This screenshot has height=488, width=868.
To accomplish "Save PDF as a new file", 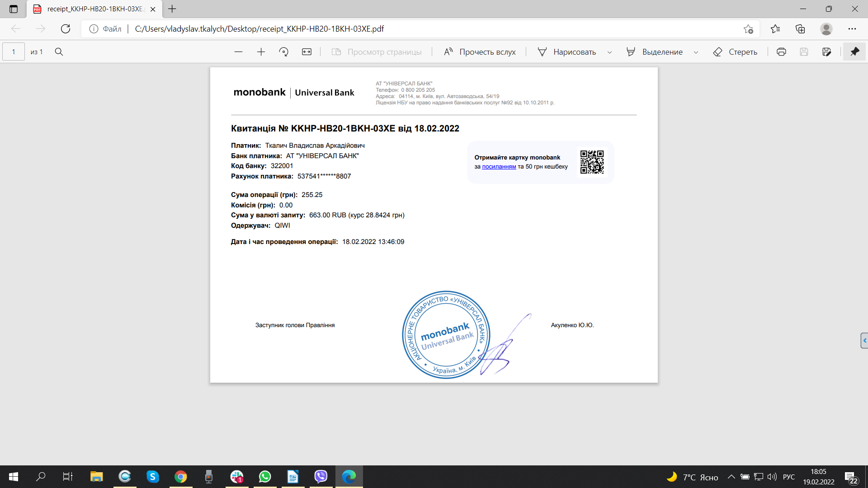I will tap(827, 52).
